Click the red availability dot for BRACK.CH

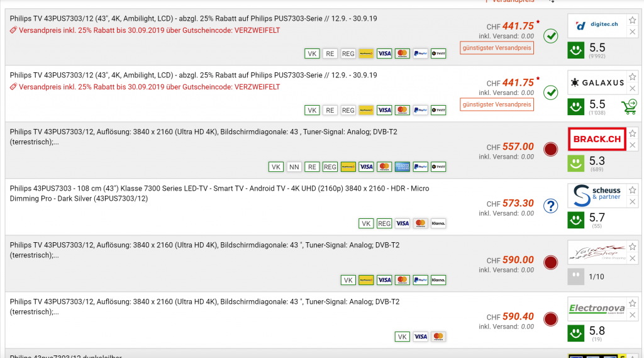[x=551, y=149]
